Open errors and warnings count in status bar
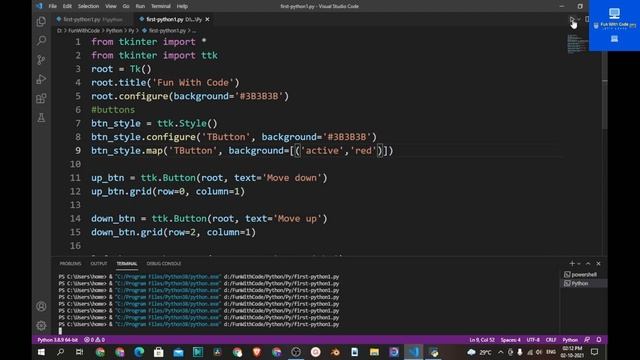640x360 pixels. pyautogui.click(x=94, y=340)
